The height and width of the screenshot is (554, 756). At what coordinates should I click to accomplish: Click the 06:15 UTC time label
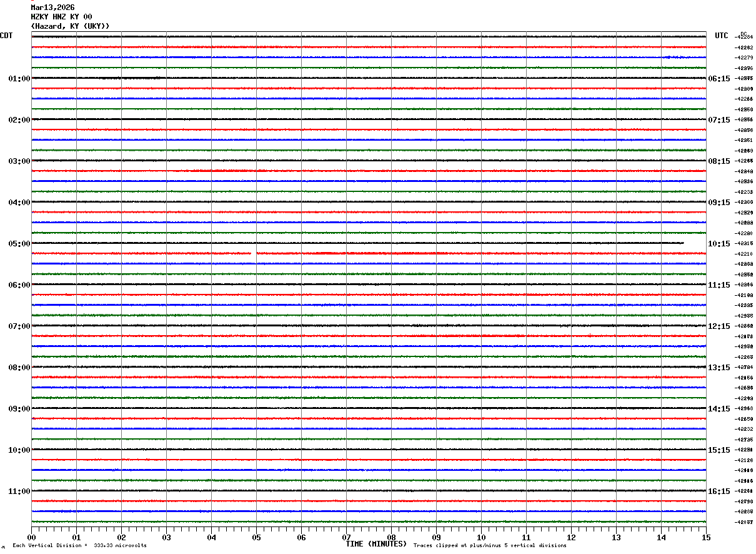(x=719, y=79)
